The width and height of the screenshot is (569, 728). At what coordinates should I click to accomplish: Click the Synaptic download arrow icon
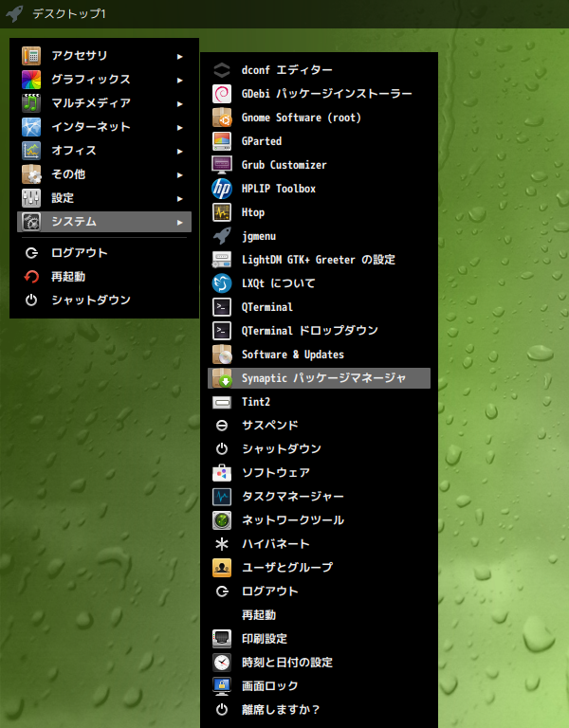[222, 378]
